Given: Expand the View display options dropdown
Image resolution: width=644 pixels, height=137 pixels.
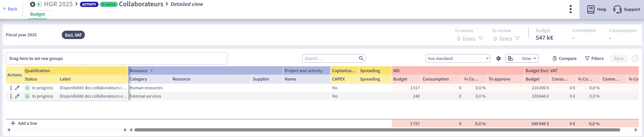Looking at the screenshot, I should tap(522, 59).
